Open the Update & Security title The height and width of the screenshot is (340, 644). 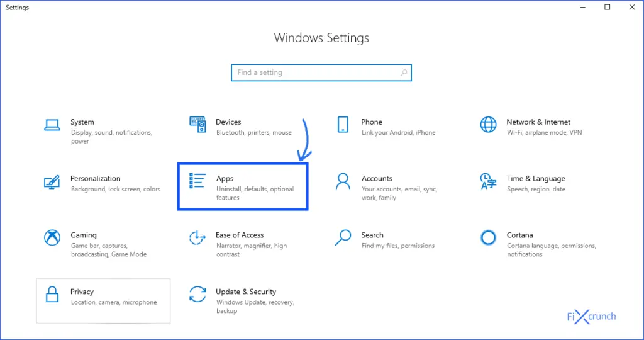pyautogui.click(x=246, y=292)
